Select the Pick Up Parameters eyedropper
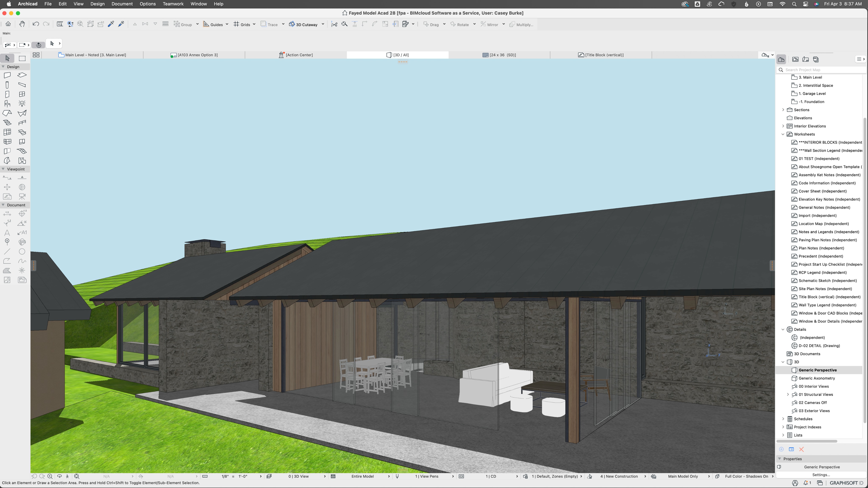This screenshot has height=488, width=868. pos(111,24)
